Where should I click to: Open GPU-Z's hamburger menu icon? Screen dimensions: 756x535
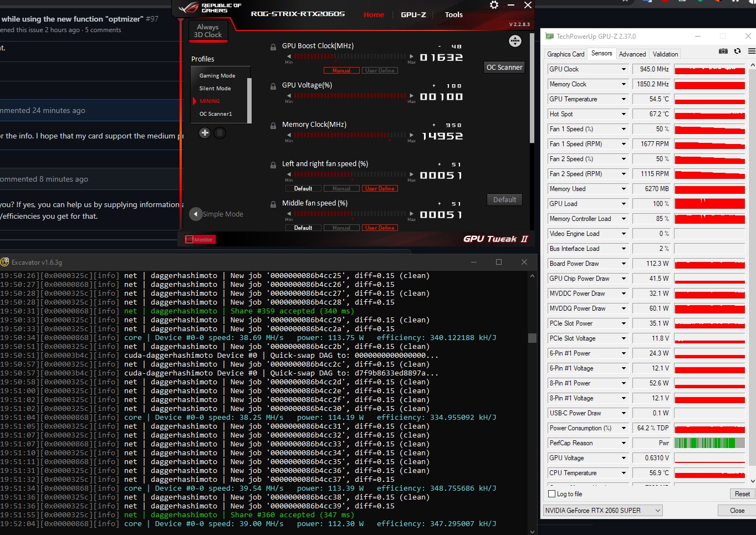(751, 50)
